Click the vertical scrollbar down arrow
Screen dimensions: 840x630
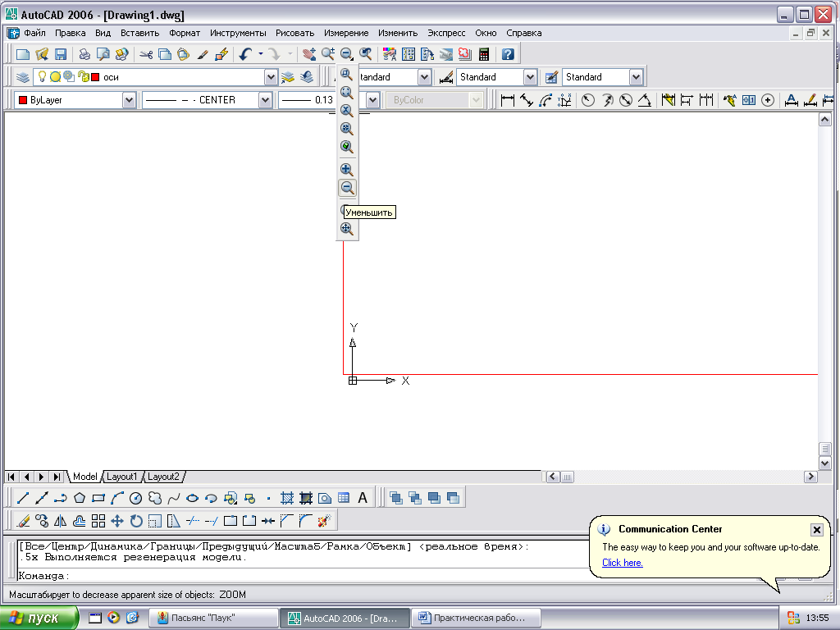click(825, 463)
